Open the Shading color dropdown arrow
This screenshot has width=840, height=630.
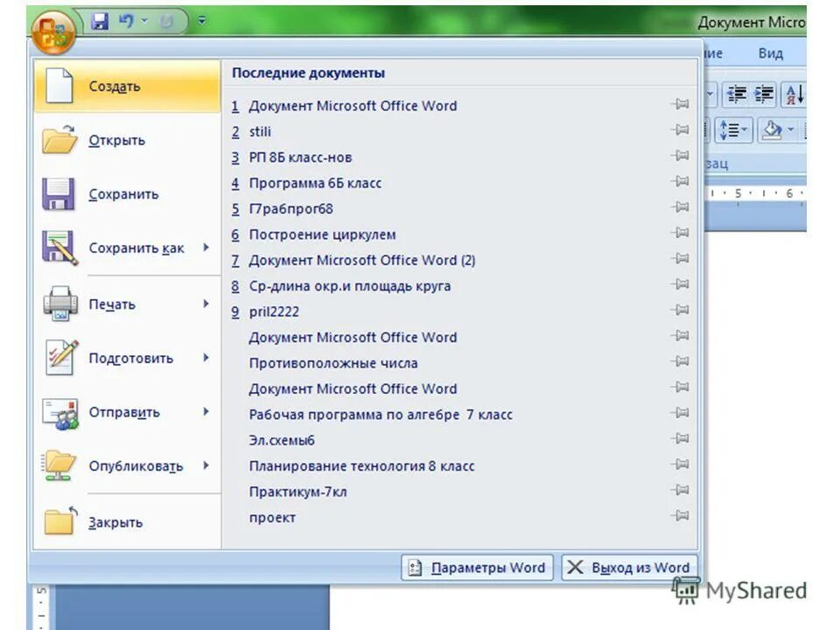coord(790,129)
